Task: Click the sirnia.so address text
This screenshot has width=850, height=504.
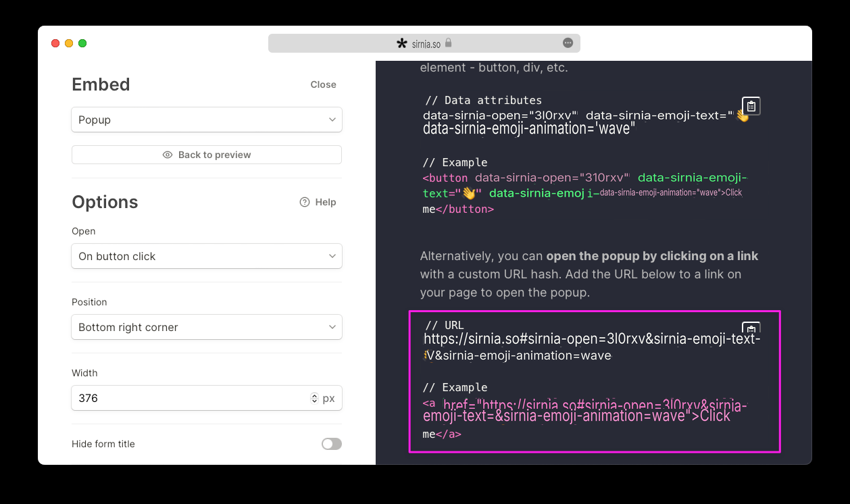Action: pyautogui.click(x=426, y=44)
